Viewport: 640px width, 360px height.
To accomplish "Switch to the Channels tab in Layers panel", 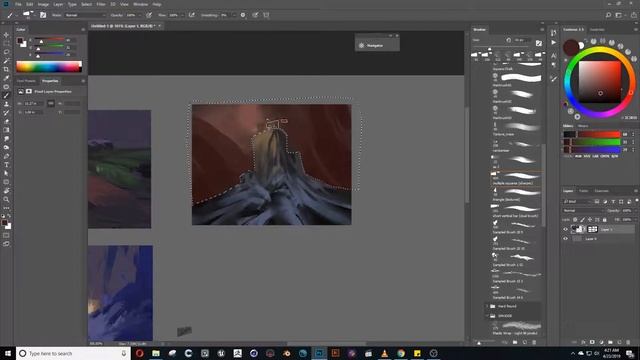I will pyautogui.click(x=601, y=191).
